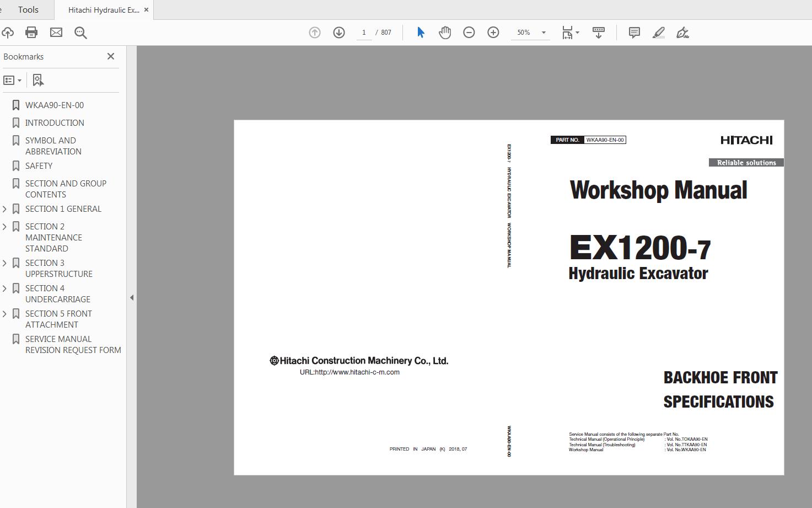Click the page number input field
Screen dimensions: 812x508
click(x=364, y=33)
